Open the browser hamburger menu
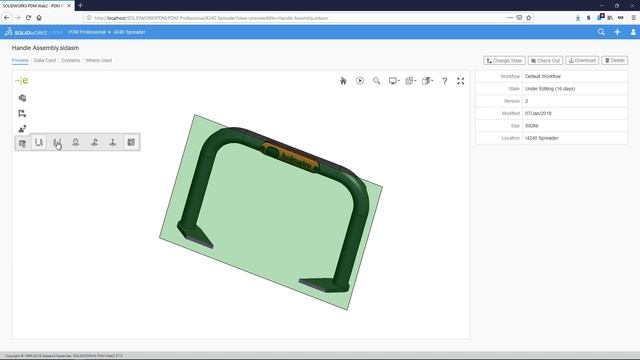This screenshot has height=360, width=640. click(x=633, y=18)
